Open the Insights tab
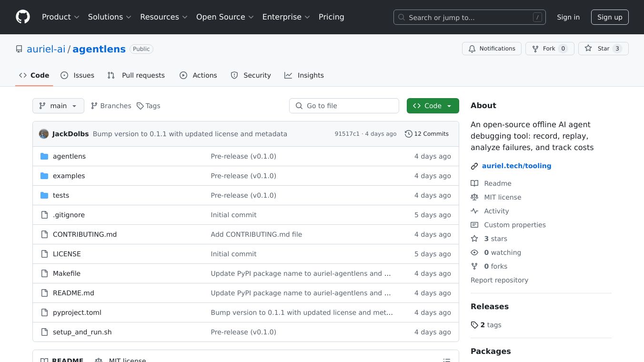This screenshot has width=644, height=362. point(304,75)
